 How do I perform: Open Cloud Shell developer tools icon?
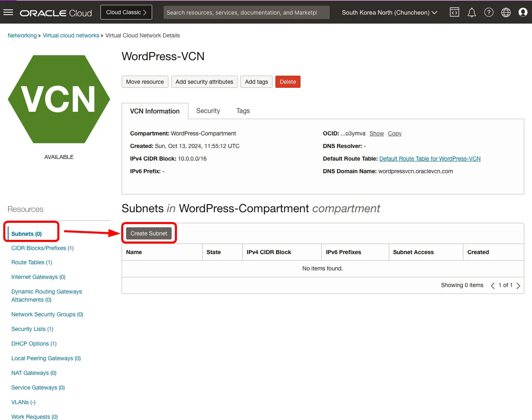tap(454, 13)
